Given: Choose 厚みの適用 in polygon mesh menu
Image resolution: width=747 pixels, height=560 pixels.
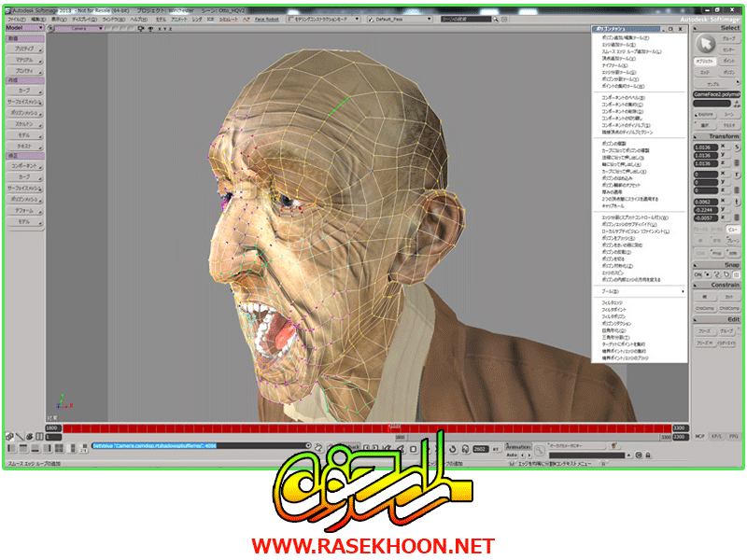Looking at the screenshot, I should point(613,192).
